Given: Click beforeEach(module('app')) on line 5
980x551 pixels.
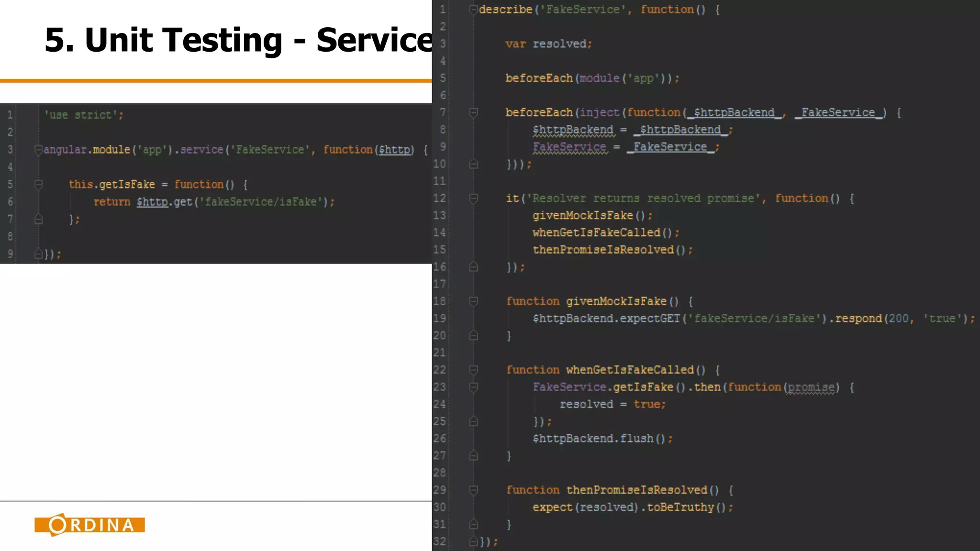Looking at the screenshot, I should coord(592,78).
